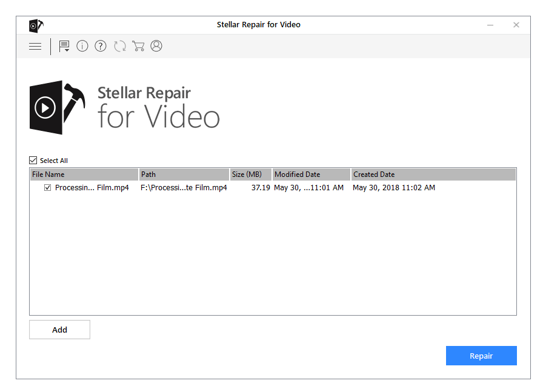Click the app logo in title bar
The image size is (543, 392).
(36, 25)
